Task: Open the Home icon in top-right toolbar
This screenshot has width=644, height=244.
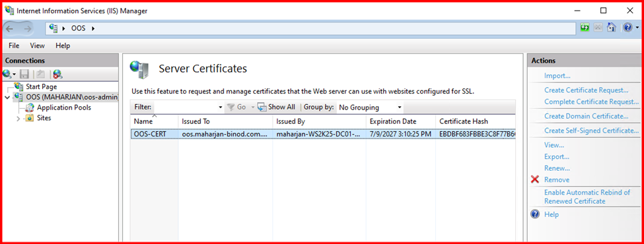Action: [612, 28]
